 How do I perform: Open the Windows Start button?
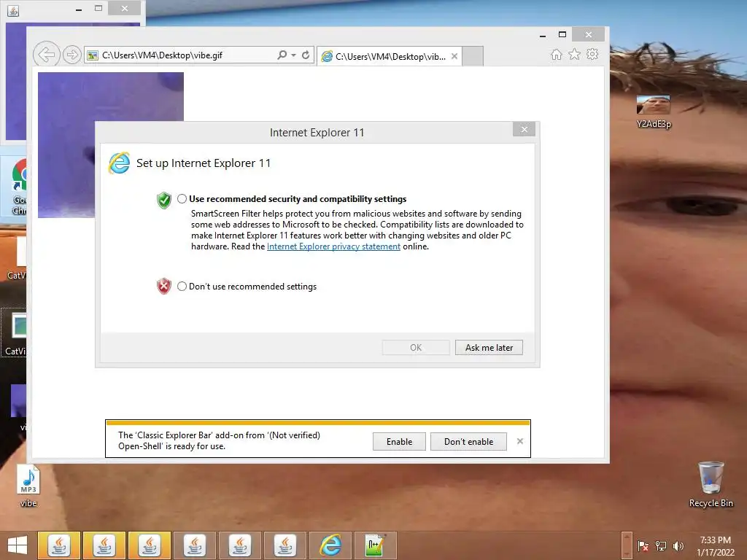(x=18, y=545)
